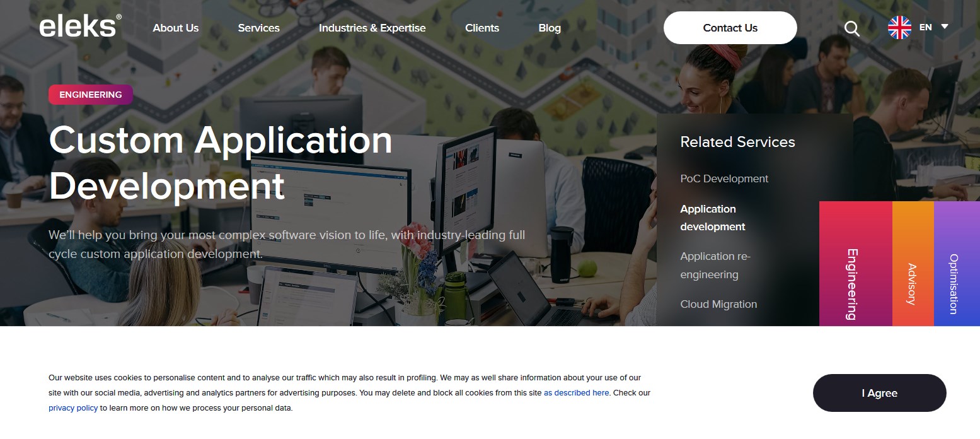Open the Blog menu item
This screenshot has height=439, width=980.
coord(550,28)
